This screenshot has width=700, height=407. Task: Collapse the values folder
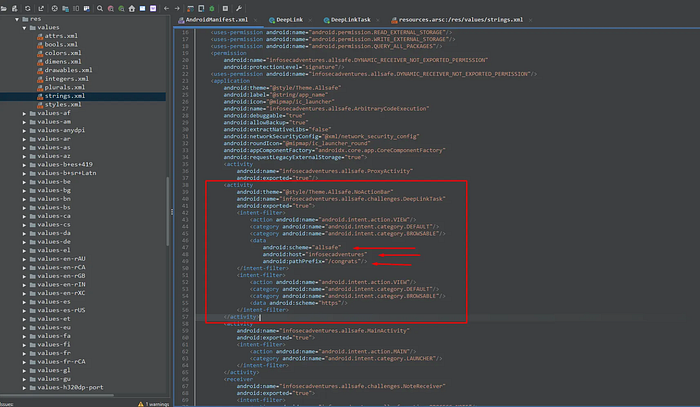coord(25,28)
